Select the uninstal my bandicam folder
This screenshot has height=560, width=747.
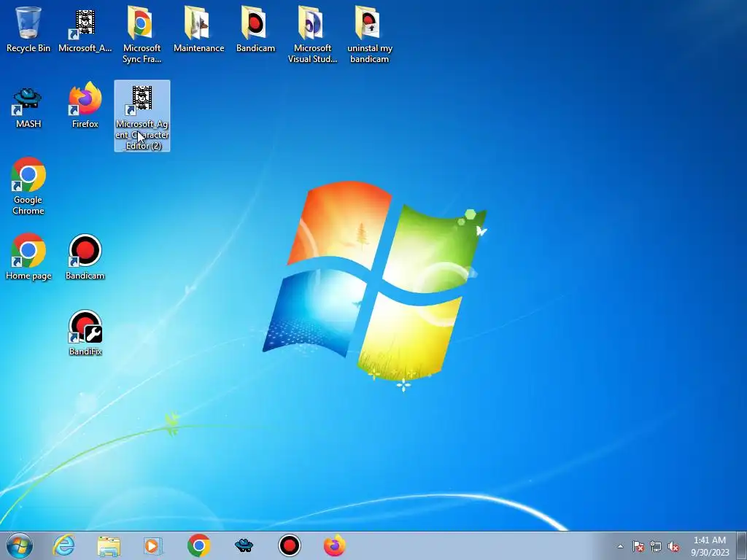pos(369,34)
